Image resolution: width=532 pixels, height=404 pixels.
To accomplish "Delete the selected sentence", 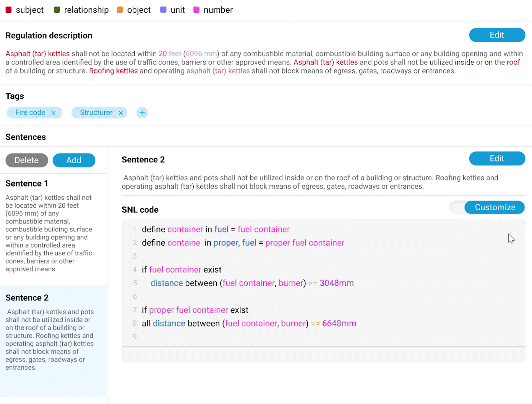I will [27, 160].
